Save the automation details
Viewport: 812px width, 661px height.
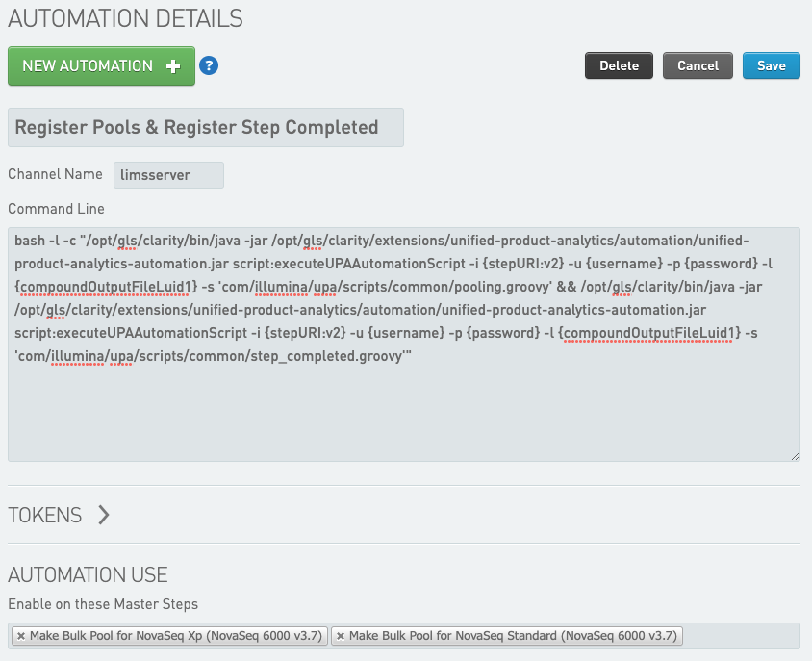pos(771,65)
